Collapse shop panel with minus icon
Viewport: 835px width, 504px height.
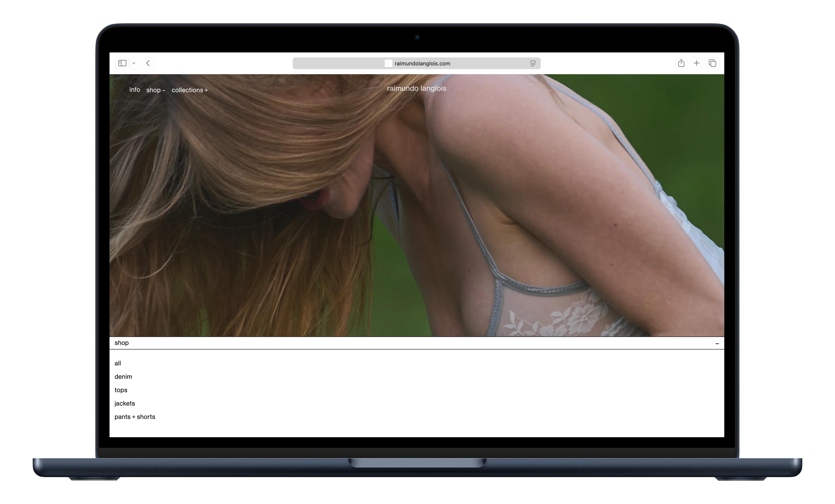[x=717, y=343]
